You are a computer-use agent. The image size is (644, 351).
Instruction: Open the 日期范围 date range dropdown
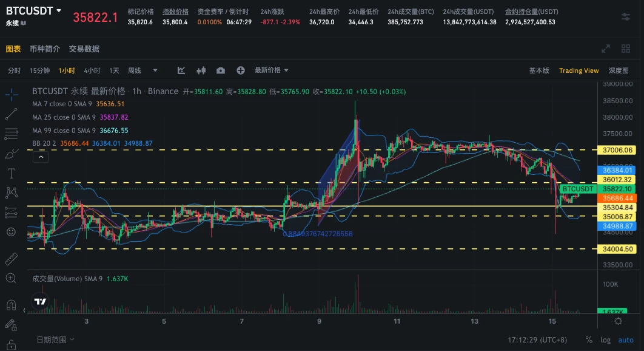coord(55,339)
